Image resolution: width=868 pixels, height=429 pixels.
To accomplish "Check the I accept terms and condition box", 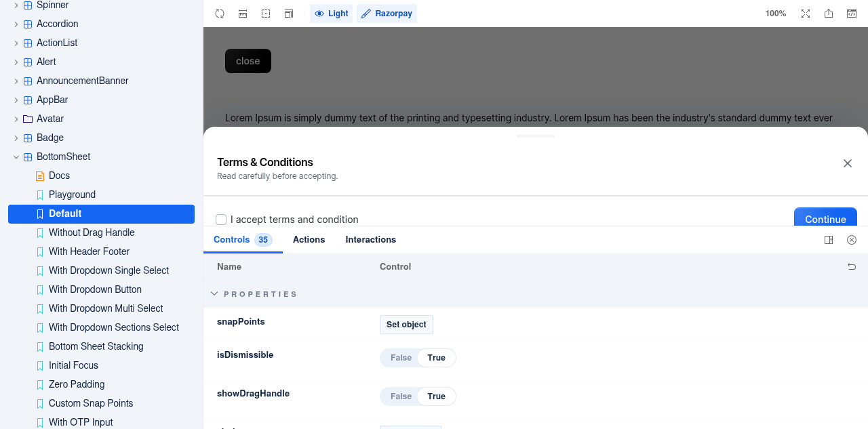I will (x=221, y=220).
